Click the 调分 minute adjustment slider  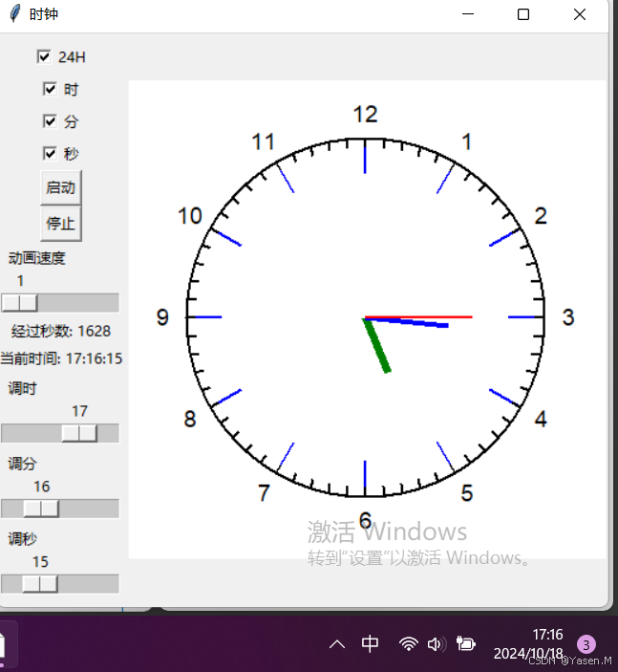(60, 509)
